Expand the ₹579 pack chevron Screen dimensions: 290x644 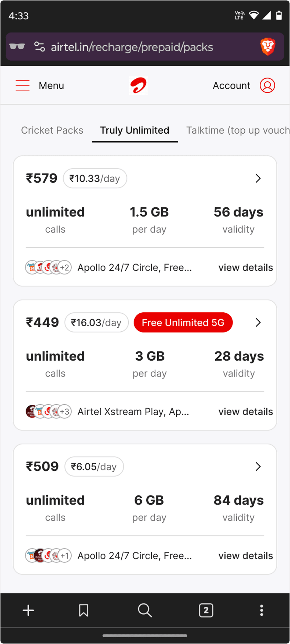click(258, 178)
